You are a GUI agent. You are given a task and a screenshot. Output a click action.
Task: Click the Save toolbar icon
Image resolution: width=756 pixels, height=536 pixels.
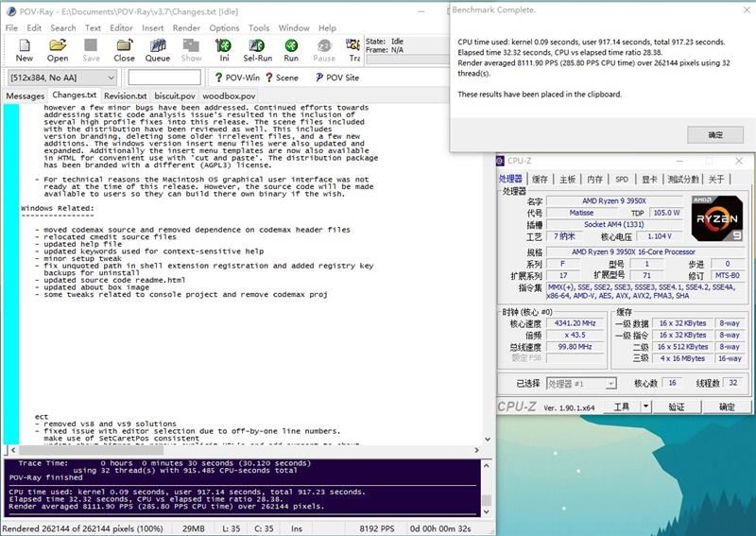[91, 50]
